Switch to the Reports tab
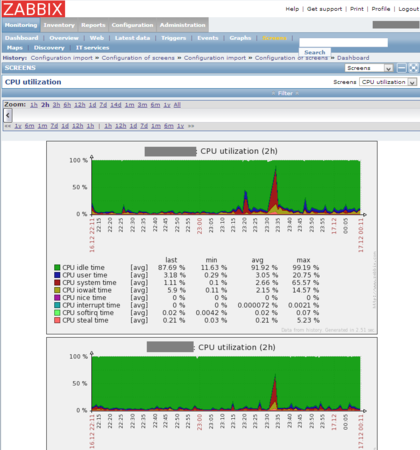This screenshot has width=420, height=450. tap(93, 25)
